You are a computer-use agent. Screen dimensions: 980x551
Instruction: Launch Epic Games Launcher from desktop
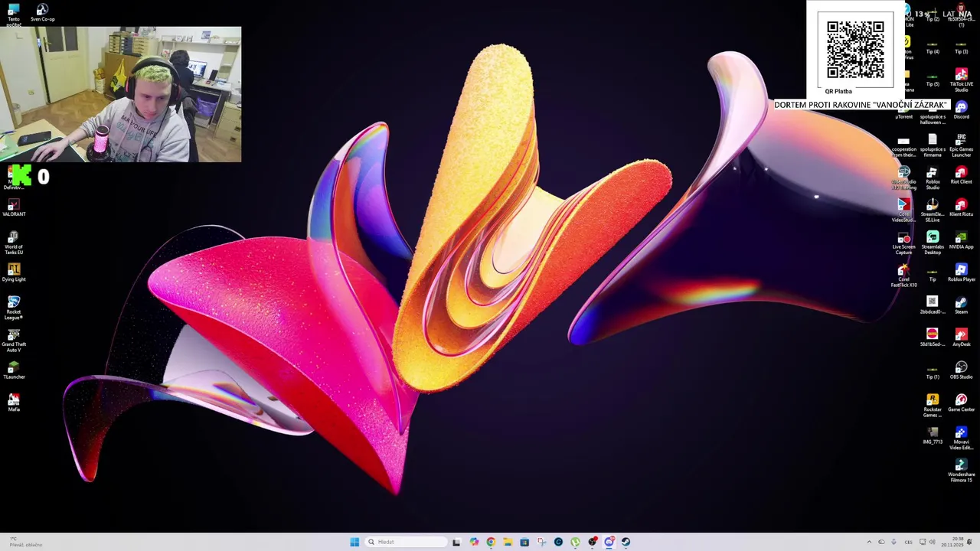click(961, 145)
